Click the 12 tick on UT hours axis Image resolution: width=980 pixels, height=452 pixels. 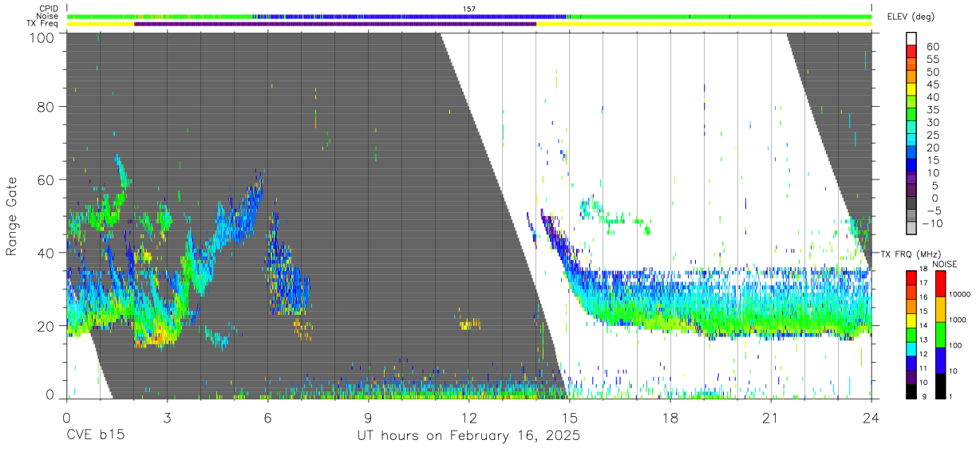click(469, 418)
